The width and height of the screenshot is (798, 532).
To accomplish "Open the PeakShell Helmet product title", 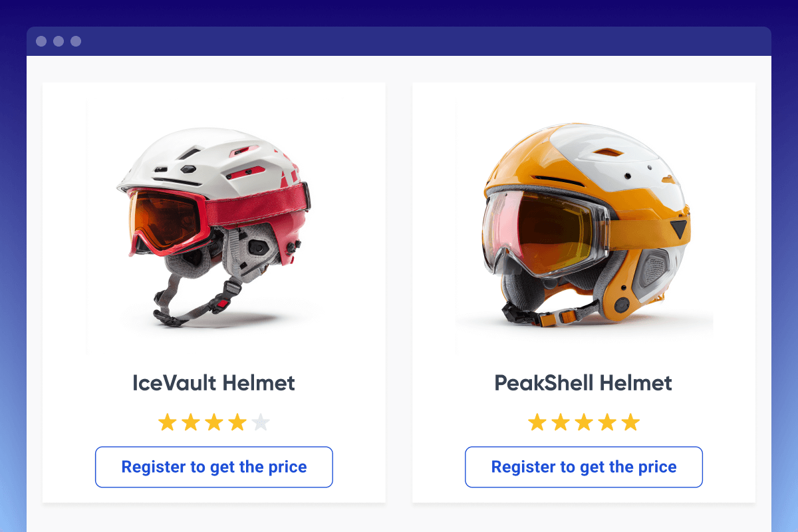I will click(x=583, y=383).
